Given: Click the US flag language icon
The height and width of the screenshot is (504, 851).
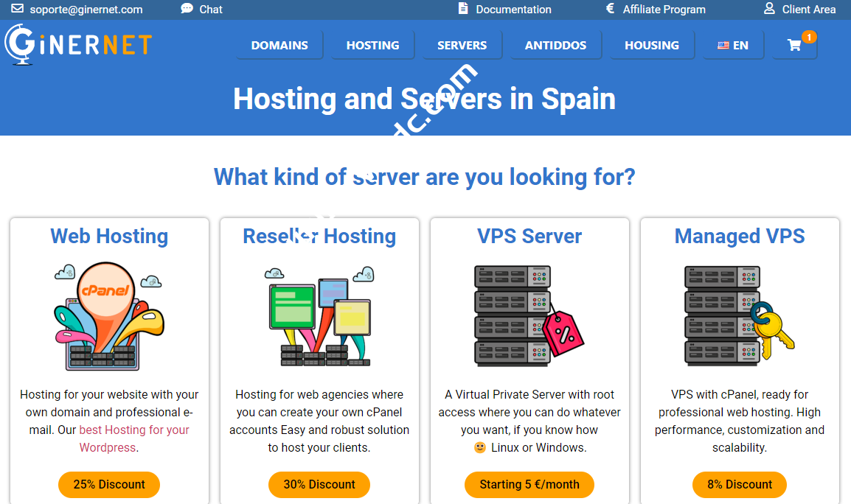Looking at the screenshot, I should point(723,46).
